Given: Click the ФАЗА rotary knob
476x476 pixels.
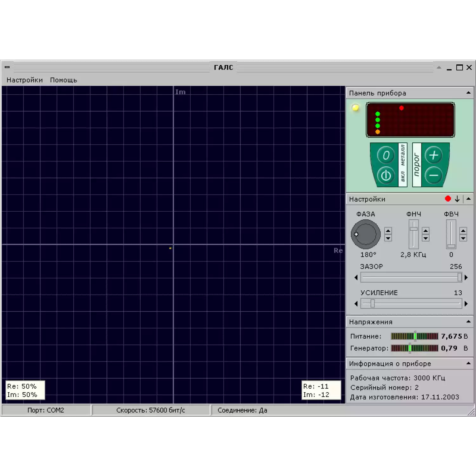Looking at the screenshot, I should click(x=366, y=234).
